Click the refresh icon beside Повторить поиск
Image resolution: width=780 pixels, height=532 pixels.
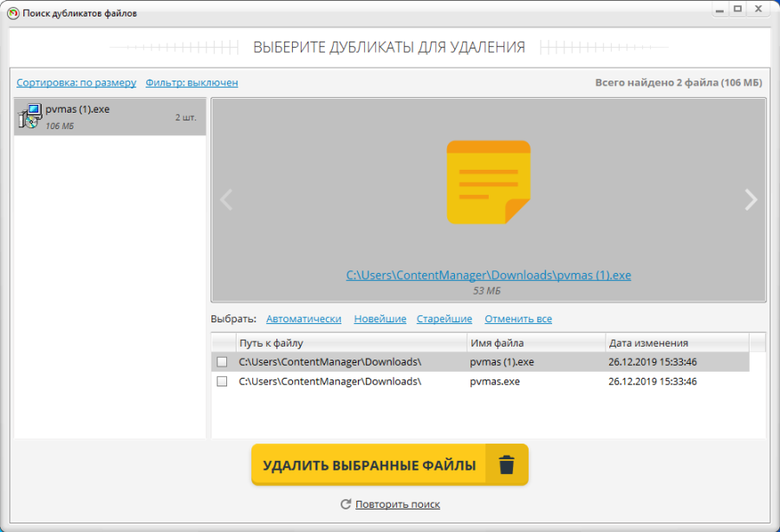[x=346, y=504]
